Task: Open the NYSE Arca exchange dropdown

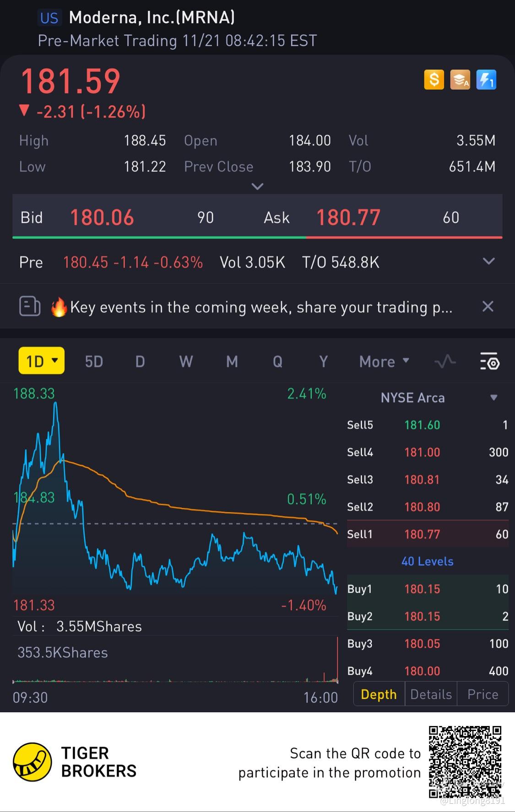Action: (439, 398)
